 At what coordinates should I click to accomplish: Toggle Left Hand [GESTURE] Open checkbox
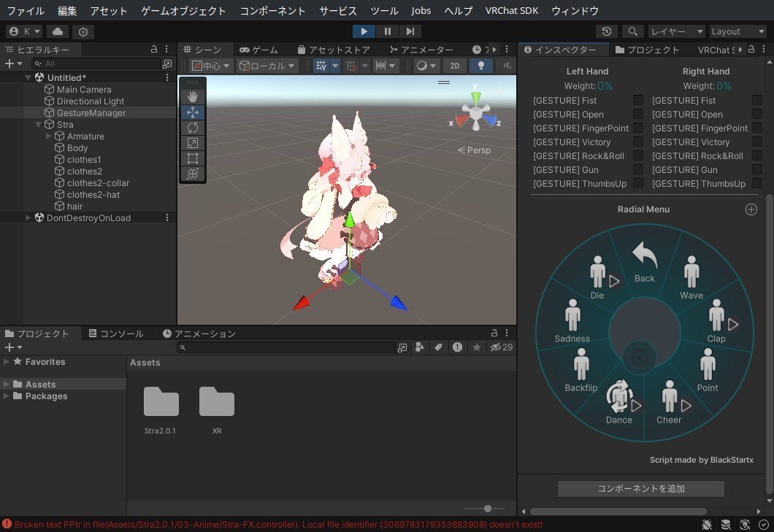pos(637,114)
